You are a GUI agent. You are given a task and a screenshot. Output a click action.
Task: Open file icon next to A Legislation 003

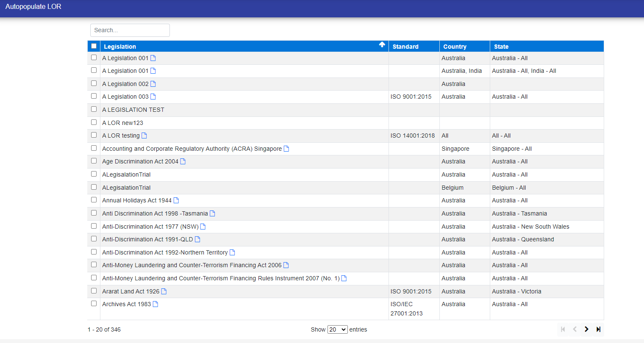(153, 97)
